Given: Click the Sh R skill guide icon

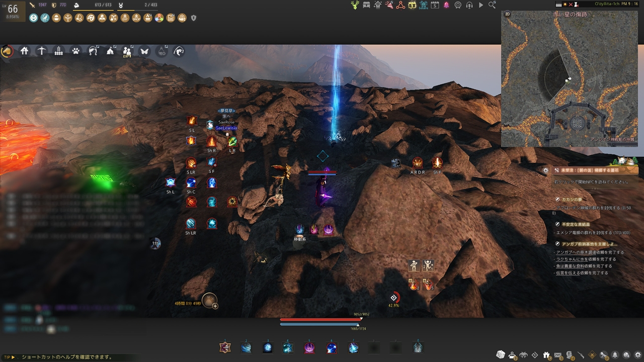Looking at the screenshot, I should click(212, 141).
